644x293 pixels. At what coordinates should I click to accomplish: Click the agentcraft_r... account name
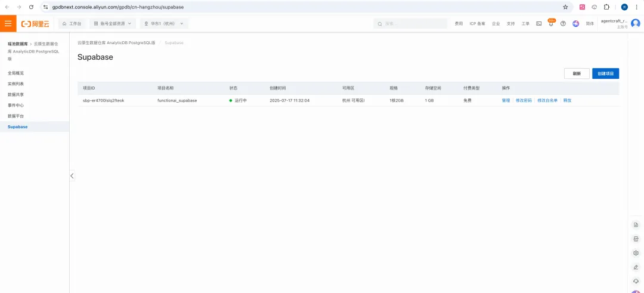614,20
